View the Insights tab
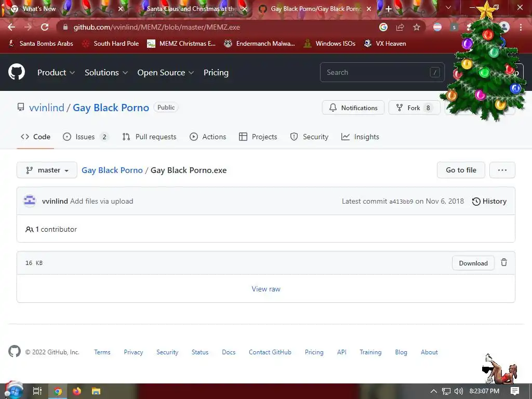This screenshot has height=399, width=532. coord(360,137)
